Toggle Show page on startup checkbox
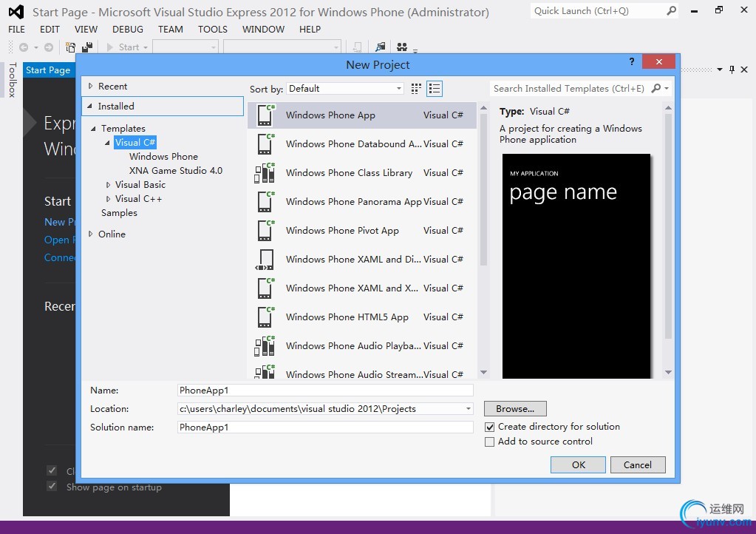Image resolution: width=756 pixels, height=534 pixels. coord(52,487)
